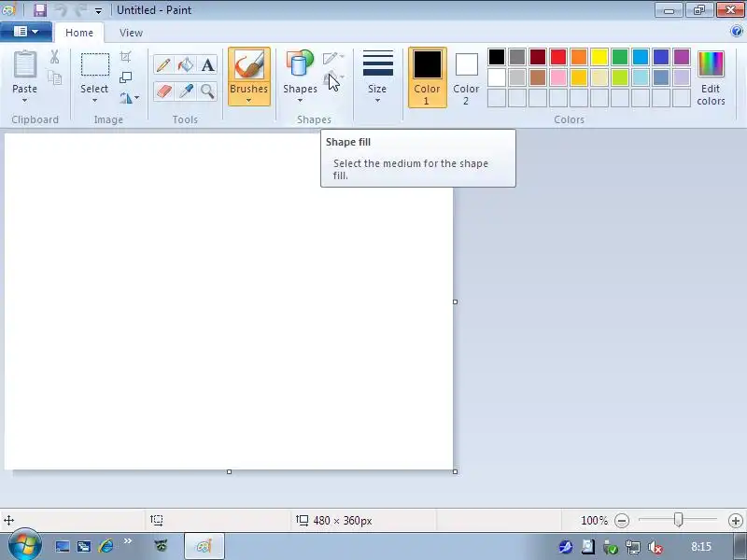
Task: Click the canvas bottom-right resize handle
Action: pyautogui.click(x=455, y=471)
